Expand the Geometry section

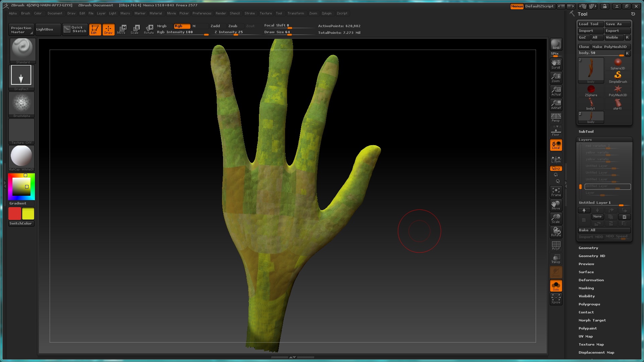click(588, 248)
